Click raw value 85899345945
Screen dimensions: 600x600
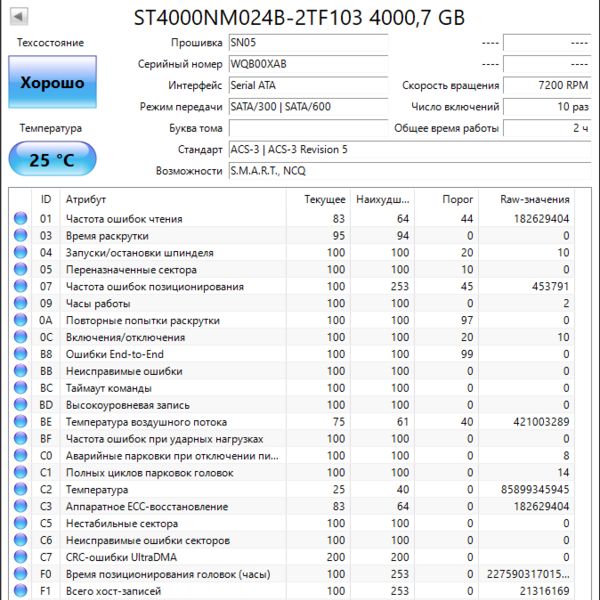[x=535, y=489]
